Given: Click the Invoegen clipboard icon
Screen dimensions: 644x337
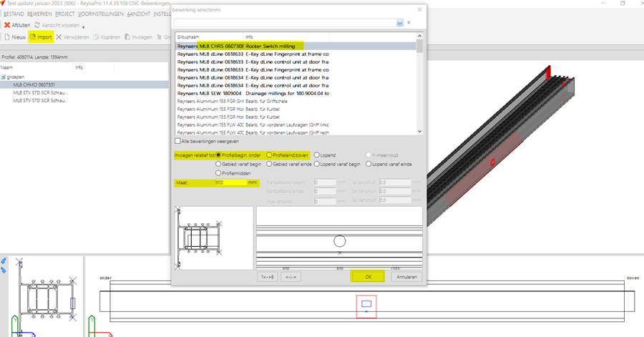Looking at the screenshot, I should tap(127, 37).
